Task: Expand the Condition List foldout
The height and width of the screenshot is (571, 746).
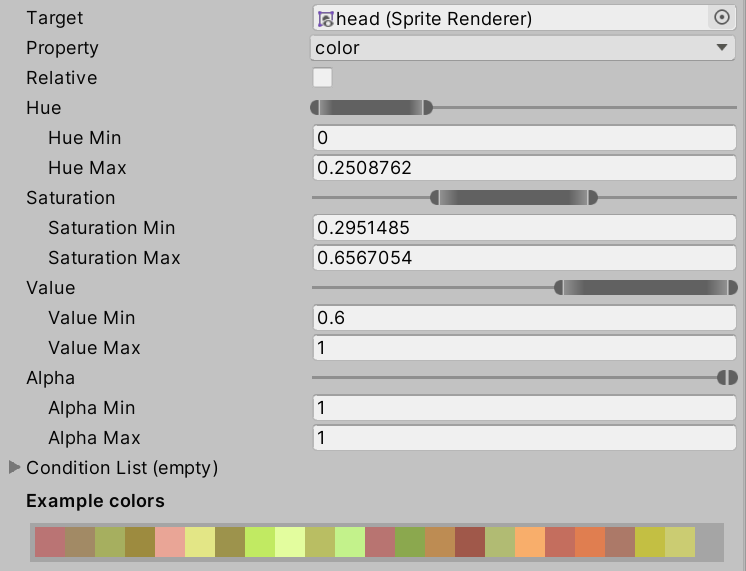Action: tap(15, 467)
